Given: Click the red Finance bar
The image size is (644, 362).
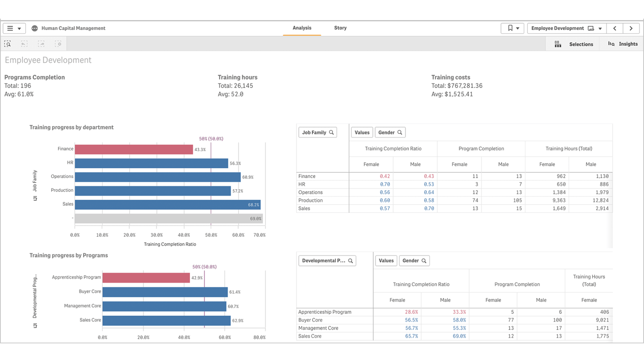Looking at the screenshot, I should point(133,149).
